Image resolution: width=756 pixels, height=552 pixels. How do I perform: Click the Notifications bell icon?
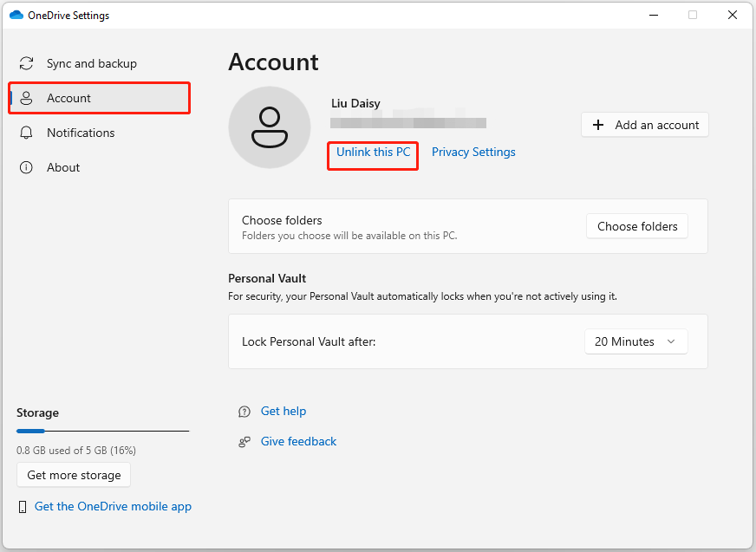pyautogui.click(x=27, y=133)
